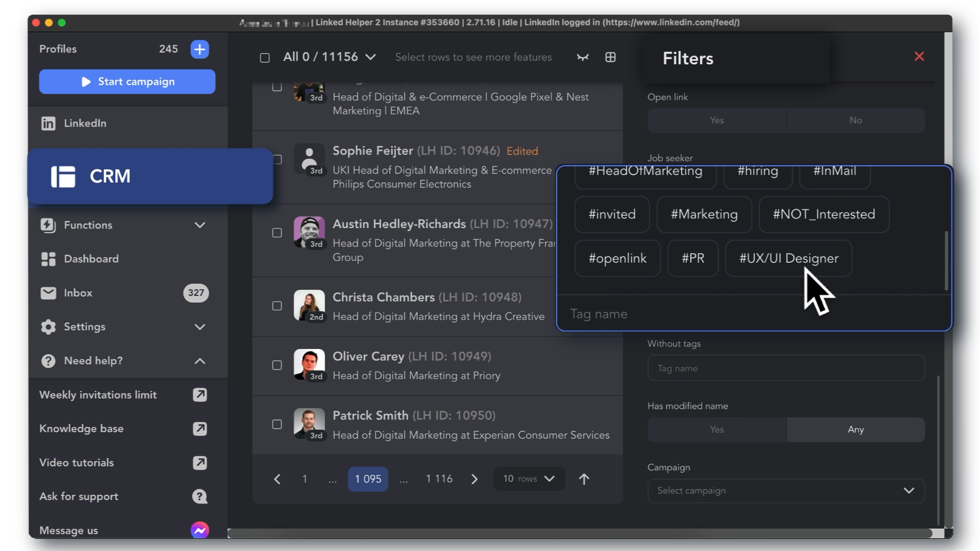
Task: Click the Filters panel vertical scrollbar
Action: tap(938, 450)
